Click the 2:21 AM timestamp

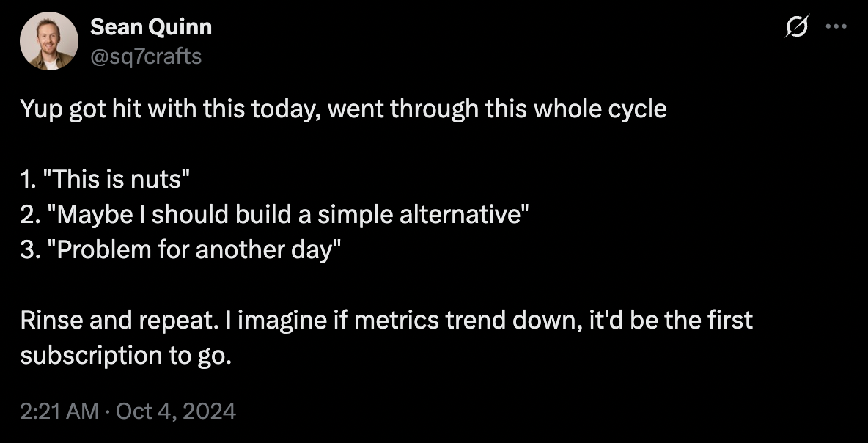(59, 411)
